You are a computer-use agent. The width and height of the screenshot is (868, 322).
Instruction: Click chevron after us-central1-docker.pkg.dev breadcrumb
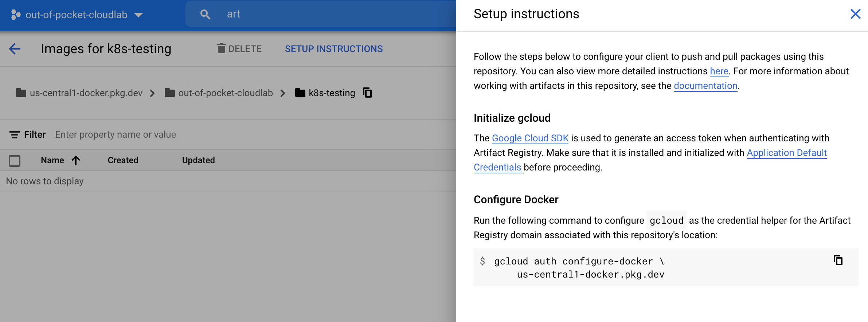point(152,93)
